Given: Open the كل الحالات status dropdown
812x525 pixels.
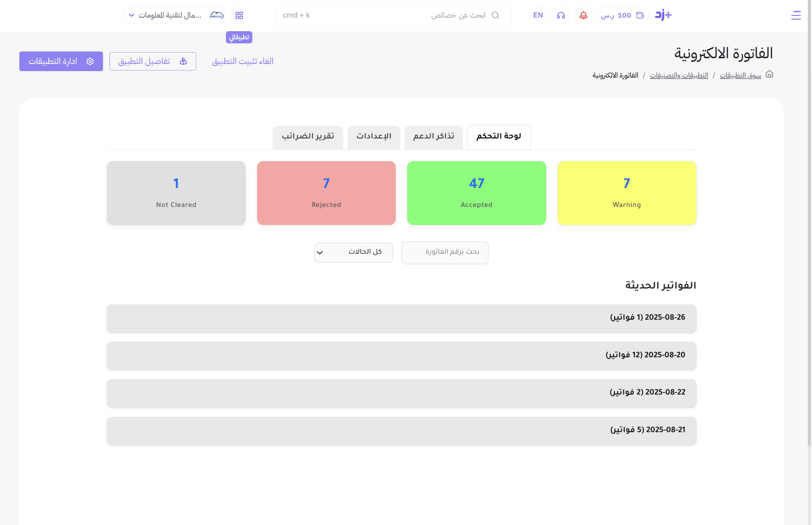Looking at the screenshot, I should (353, 253).
